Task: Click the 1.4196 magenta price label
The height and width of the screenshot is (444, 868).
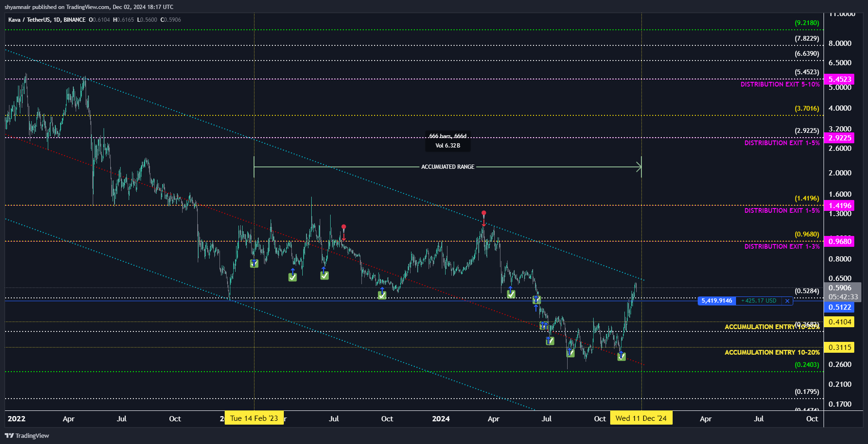Action: (840, 206)
